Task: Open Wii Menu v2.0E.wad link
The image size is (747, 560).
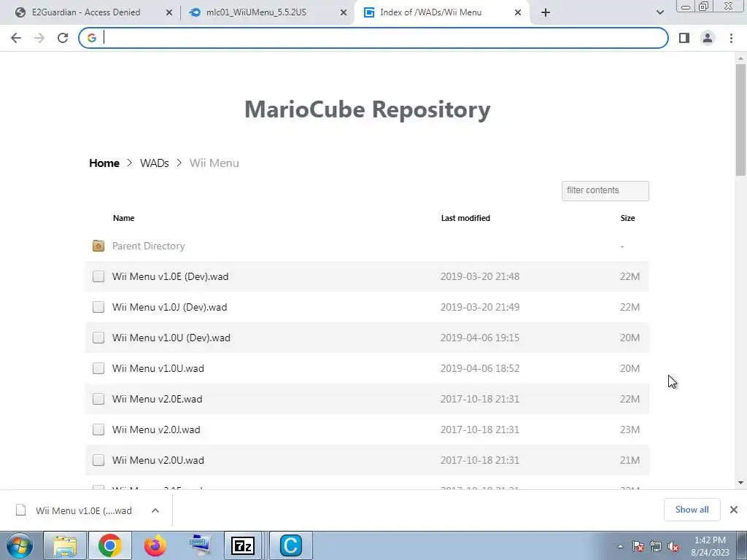Action: click(x=158, y=399)
